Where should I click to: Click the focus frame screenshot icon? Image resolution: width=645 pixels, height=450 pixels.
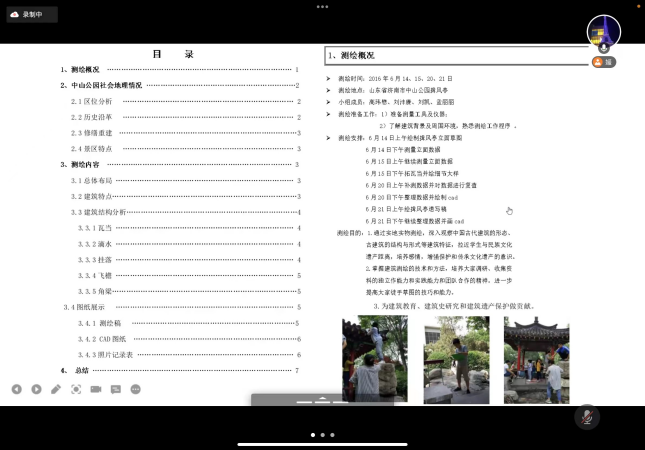coord(76,388)
